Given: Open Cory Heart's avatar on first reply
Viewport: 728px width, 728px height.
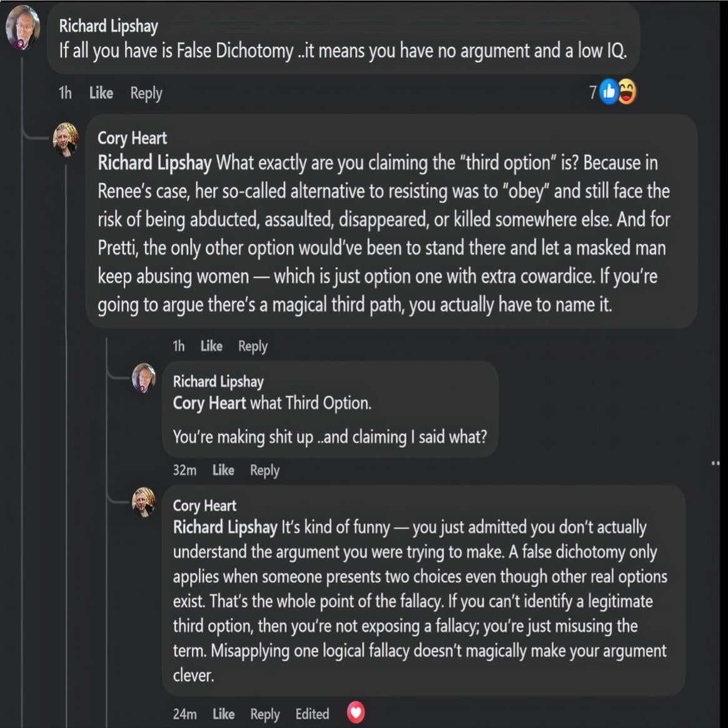Looking at the screenshot, I should [66, 139].
